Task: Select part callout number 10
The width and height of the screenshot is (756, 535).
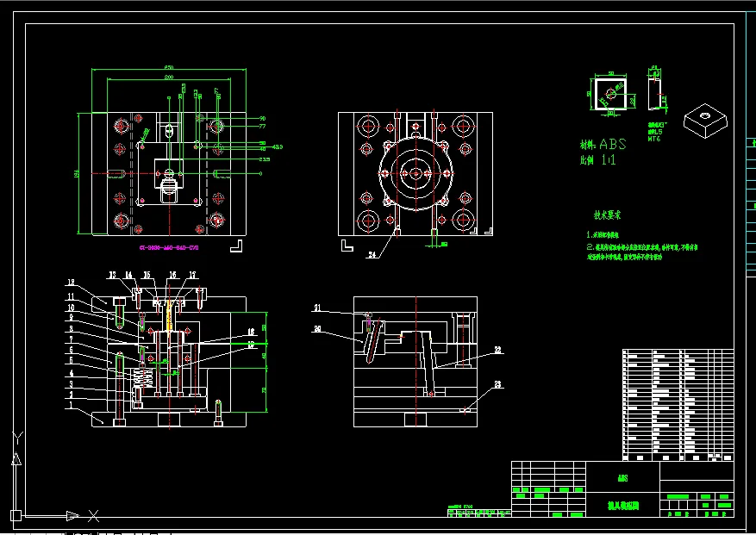Action: [x=71, y=308]
